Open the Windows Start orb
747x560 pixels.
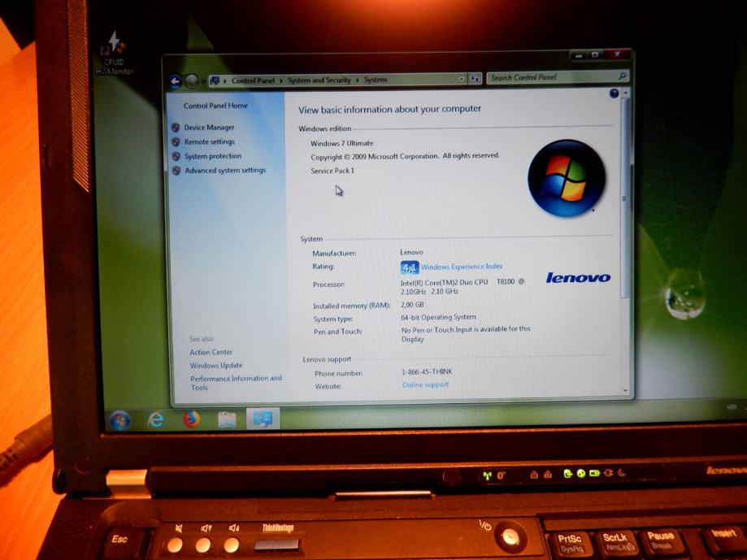coord(119,420)
